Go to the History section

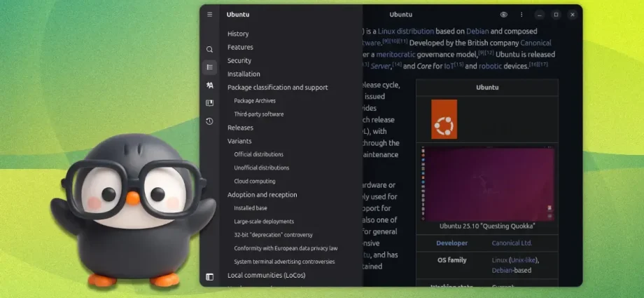[238, 34]
